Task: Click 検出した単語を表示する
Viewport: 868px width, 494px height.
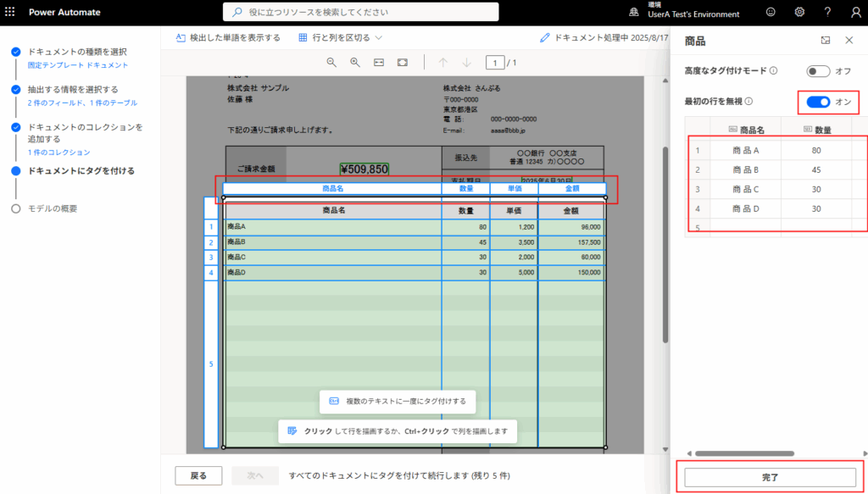Action: click(228, 37)
